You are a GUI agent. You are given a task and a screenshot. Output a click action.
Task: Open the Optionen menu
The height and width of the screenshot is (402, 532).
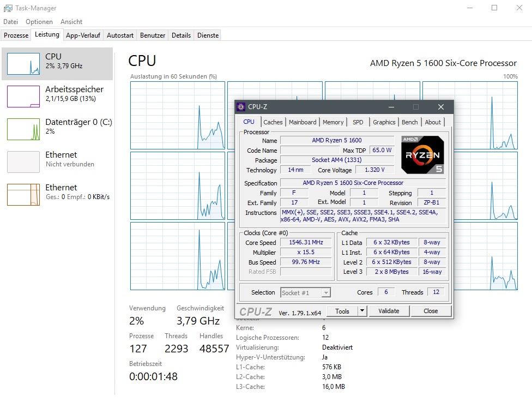39,22
